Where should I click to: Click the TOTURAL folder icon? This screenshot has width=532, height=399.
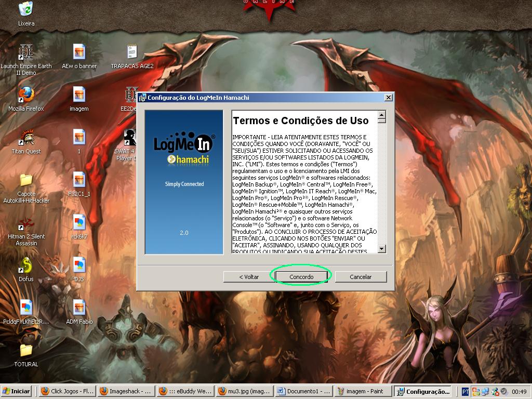pyautogui.click(x=26, y=351)
